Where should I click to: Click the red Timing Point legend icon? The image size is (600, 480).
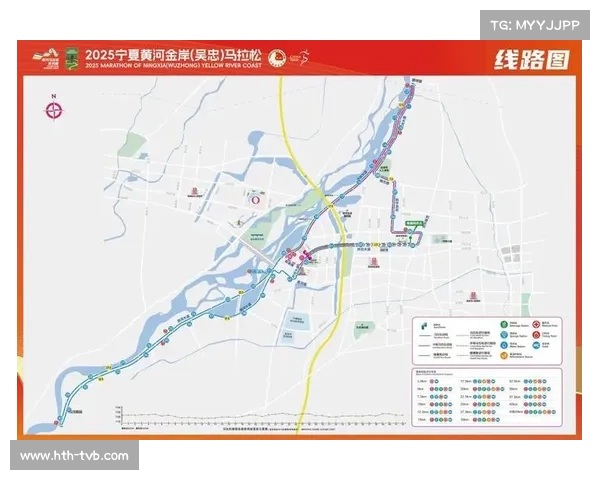pos(536,335)
